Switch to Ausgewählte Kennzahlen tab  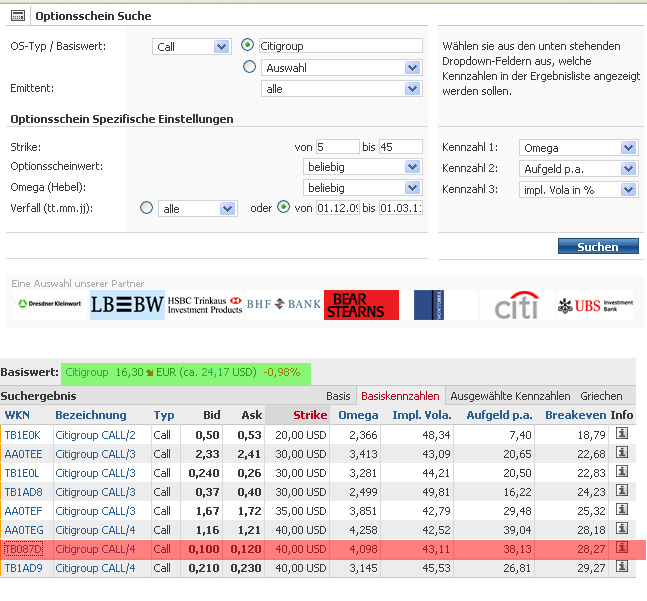point(509,396)
